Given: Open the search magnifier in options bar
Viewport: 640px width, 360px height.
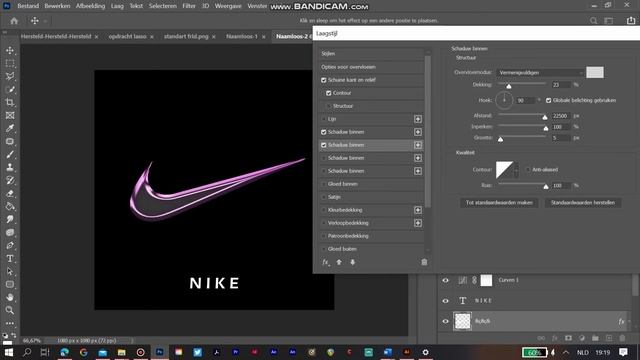Looking at the screenshot, I should (593, 20).
